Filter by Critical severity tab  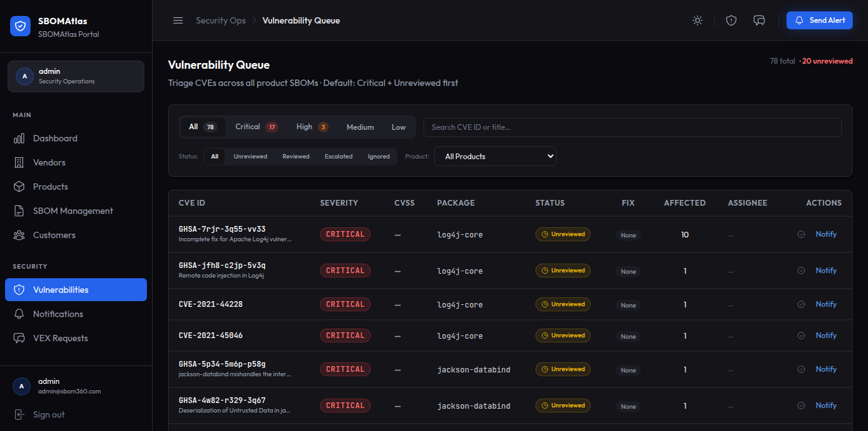tap(256, 127)
